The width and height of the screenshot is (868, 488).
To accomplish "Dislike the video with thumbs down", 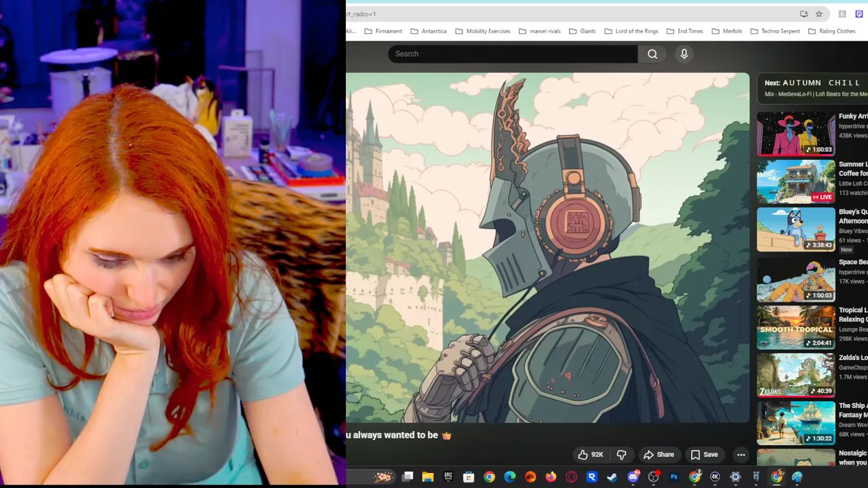I will pyautogui.click(x=622, y=455).
